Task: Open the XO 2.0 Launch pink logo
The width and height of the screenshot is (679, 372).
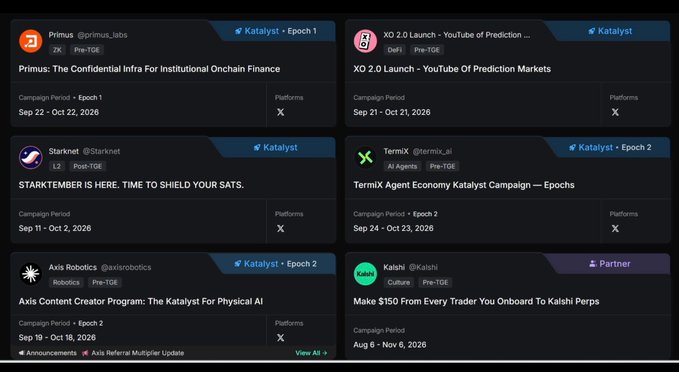Action: pos(365,41)
